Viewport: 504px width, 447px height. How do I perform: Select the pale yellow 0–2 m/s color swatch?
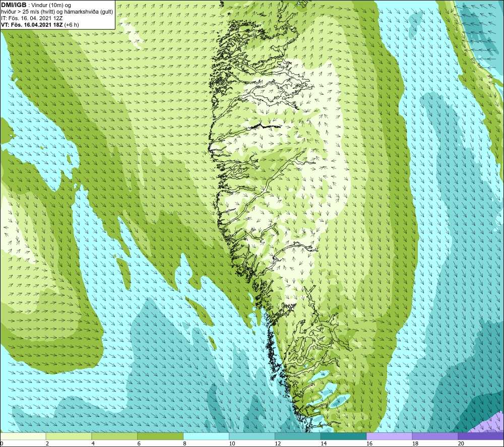coord(23,436)
